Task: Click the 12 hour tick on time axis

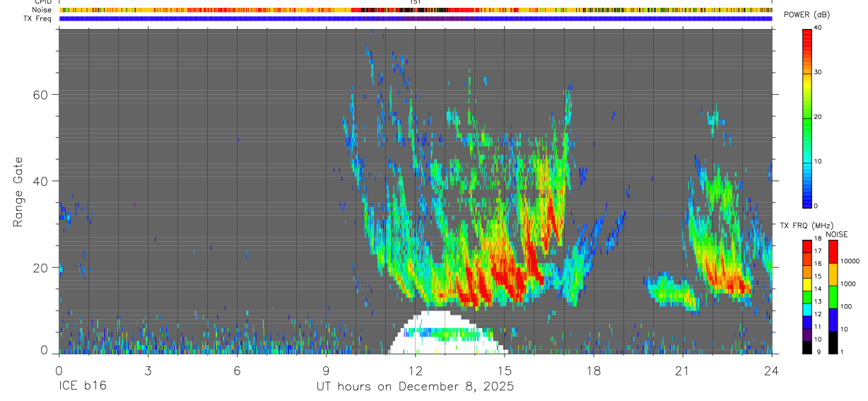Action: coord(415,370)
